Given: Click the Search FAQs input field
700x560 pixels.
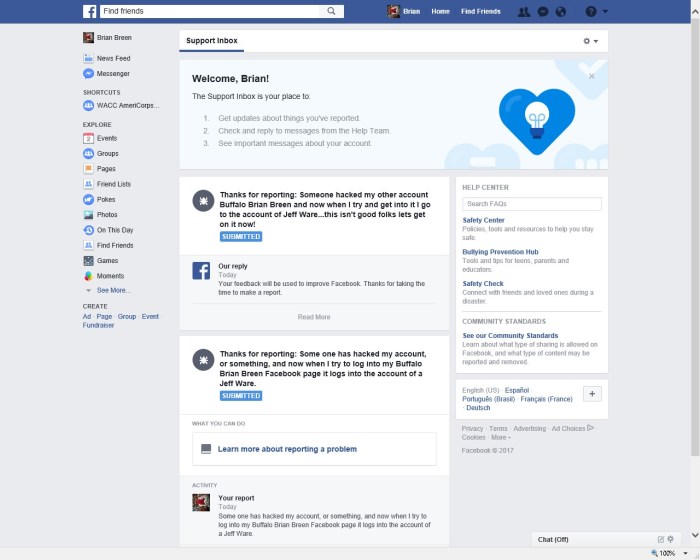Looking at the screenshot, I should 532,204.
